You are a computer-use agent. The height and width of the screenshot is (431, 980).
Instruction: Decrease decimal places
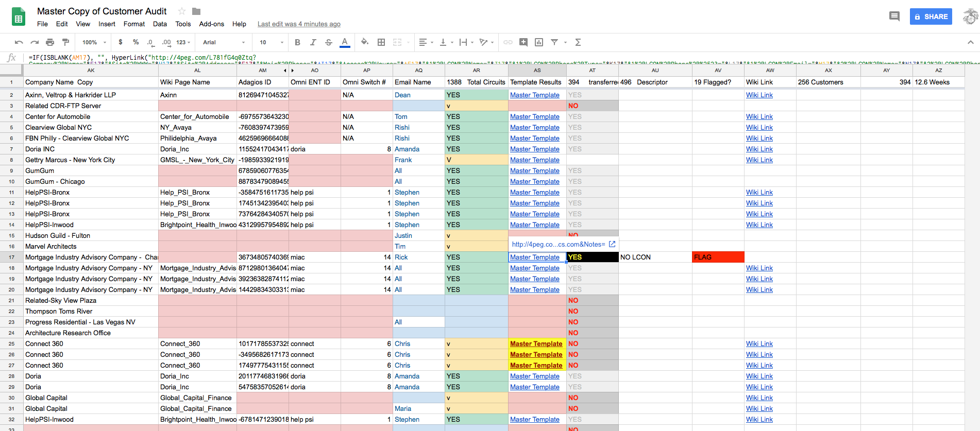point(150,42)
